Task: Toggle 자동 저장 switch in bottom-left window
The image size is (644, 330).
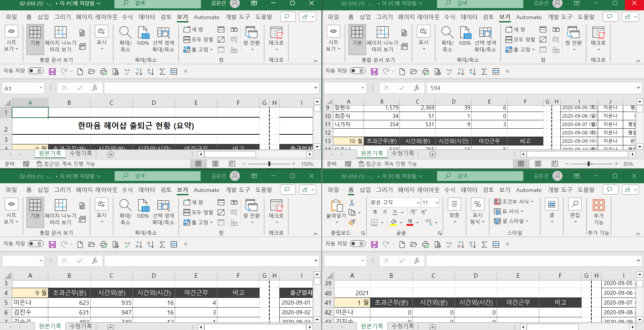Action: 36,244
